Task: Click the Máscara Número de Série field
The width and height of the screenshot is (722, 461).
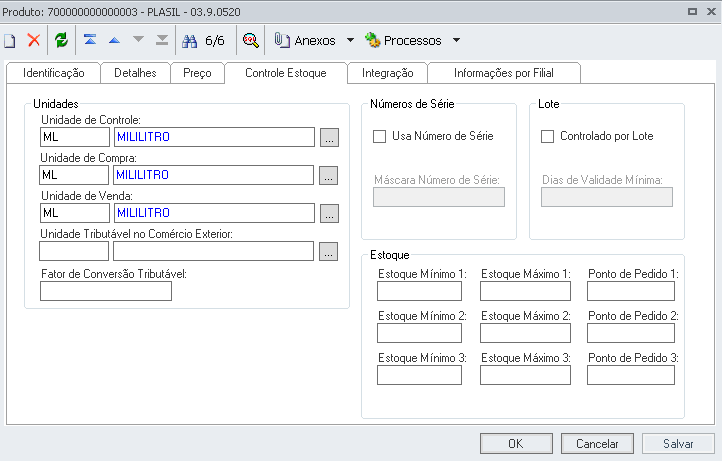Action: coord(439,197)
